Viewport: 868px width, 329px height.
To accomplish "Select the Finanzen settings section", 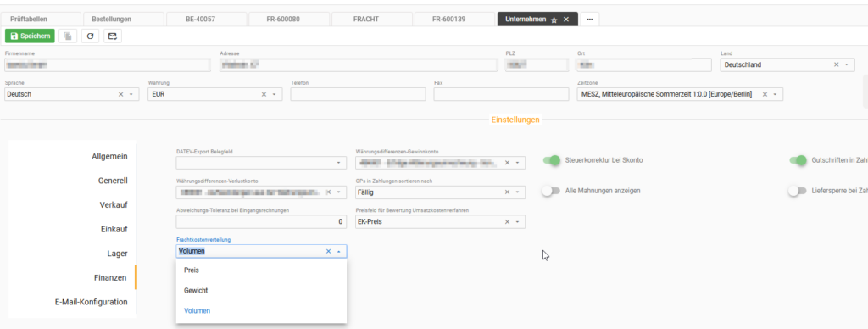I will point(110,277).
